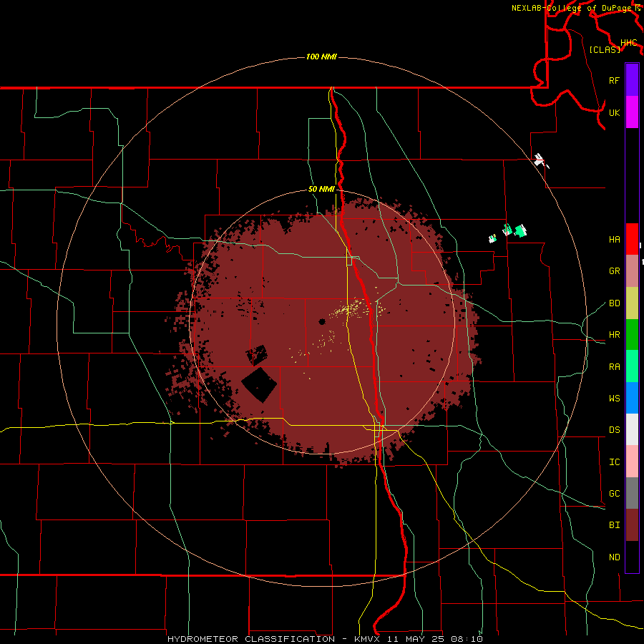Image resolution: width=644 pixels, height=644 pixels.
Task: Click the GC legend label
Action: tap(614, 493)
